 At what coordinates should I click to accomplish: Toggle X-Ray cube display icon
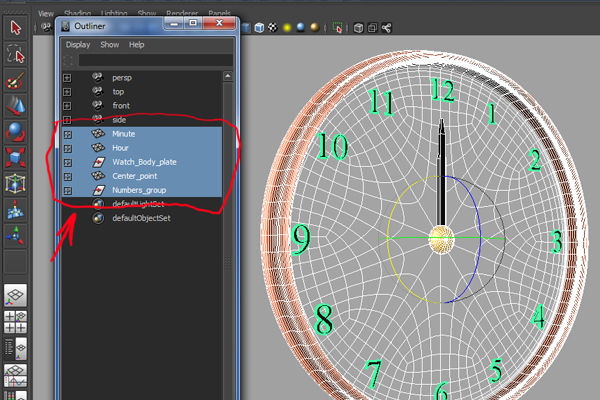pyautogui.click(x=359, y=28)
